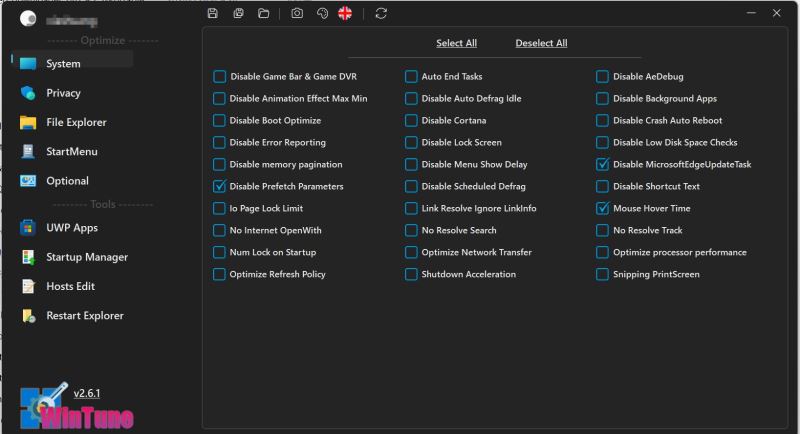This screenshot has width=800, height=434.
Task: Click the refresh arrows icon
Action: click(x=381, y=14)
